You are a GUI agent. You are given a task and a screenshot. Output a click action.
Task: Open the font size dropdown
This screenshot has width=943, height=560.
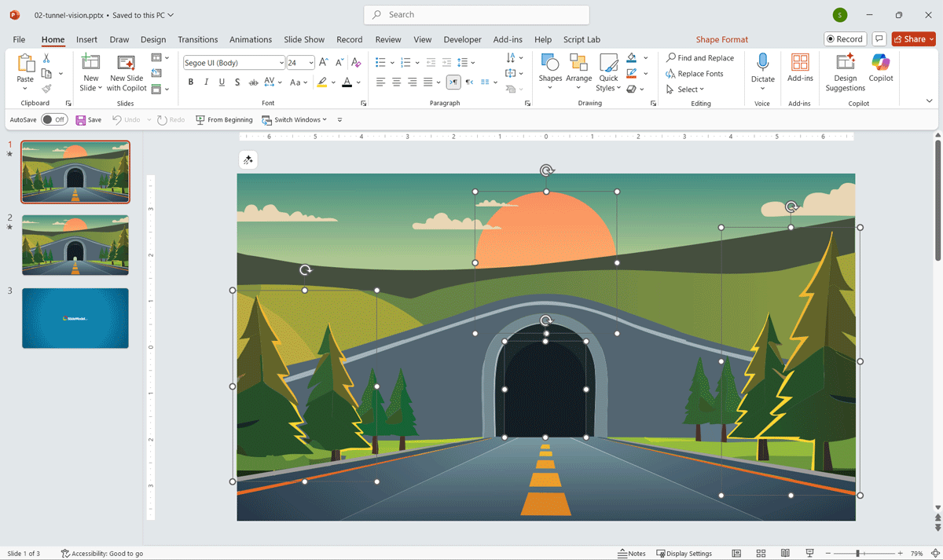pos(311,63)
